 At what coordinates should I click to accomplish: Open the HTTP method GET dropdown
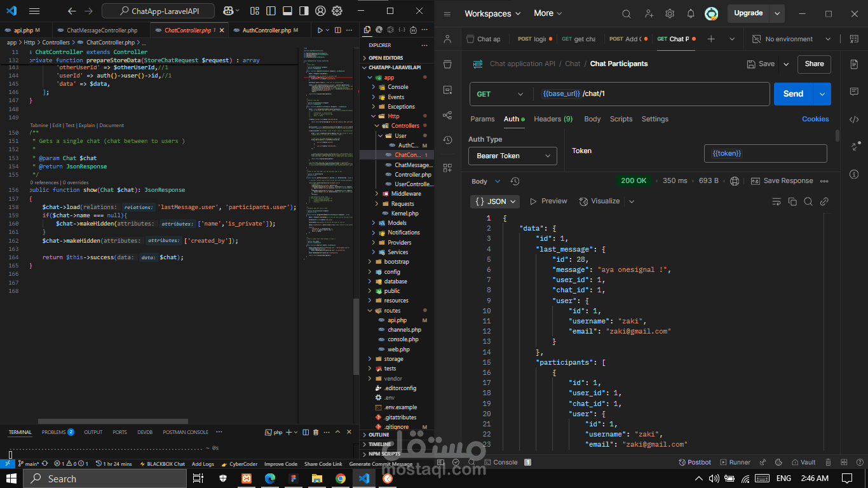point(501,94)
